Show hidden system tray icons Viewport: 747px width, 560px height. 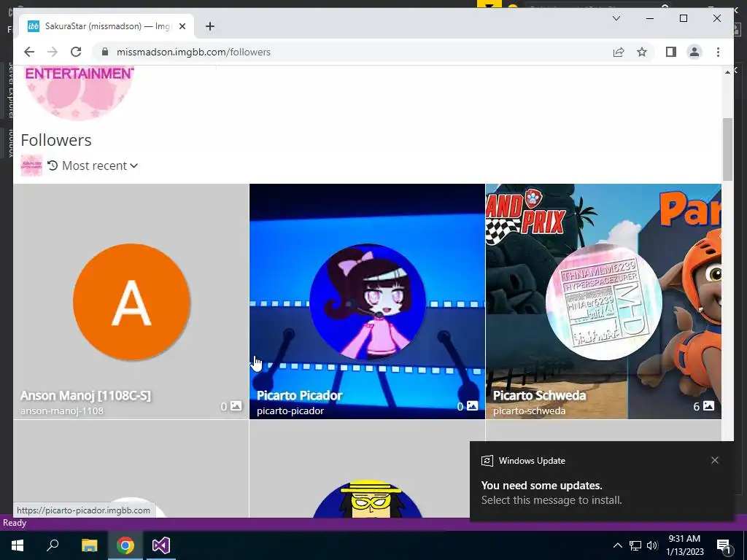(617, 545)
